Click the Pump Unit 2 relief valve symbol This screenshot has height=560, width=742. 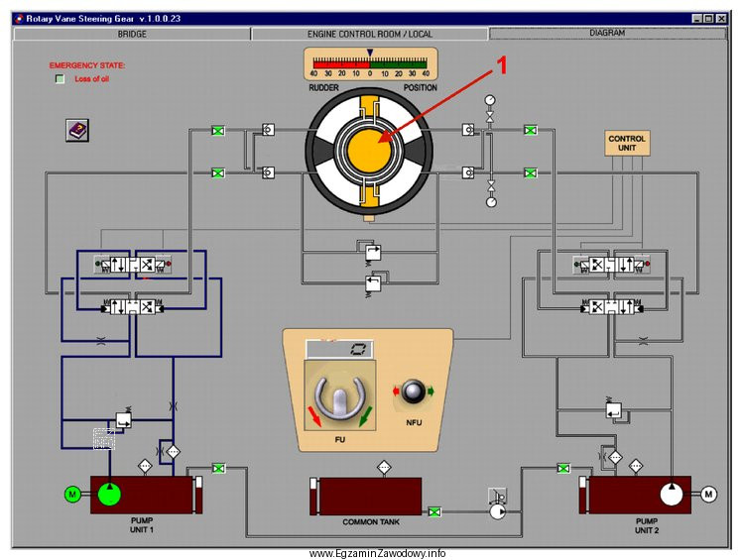pyautogui.click(x=614, y=409)
